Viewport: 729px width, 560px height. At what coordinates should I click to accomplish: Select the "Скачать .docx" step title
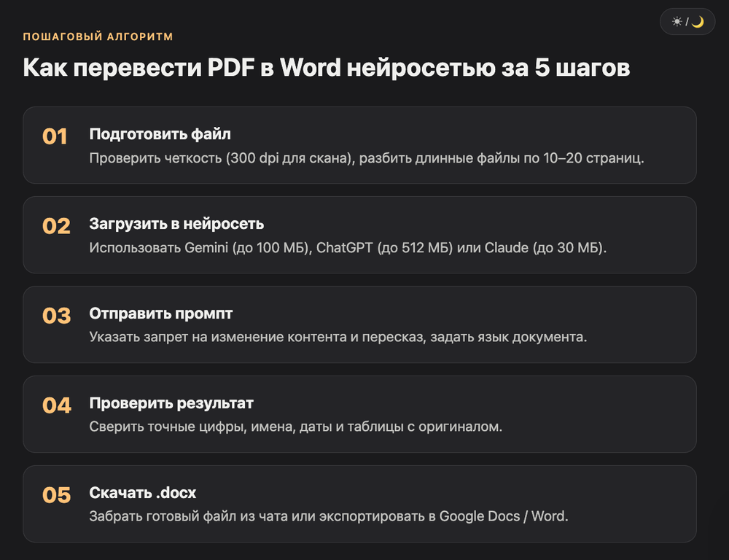pyautogui.click(x=143, y=493)
